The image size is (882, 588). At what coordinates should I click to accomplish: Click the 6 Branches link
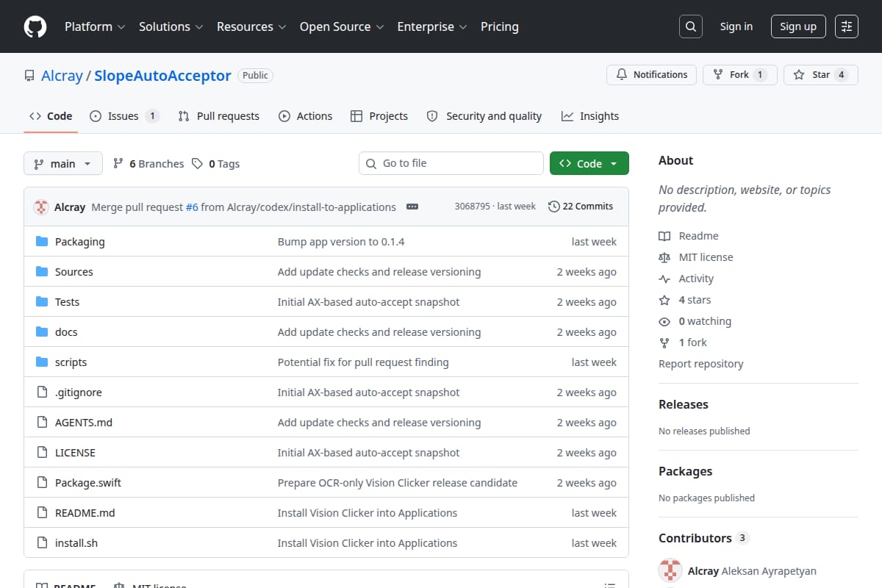[x=148, y=164]
